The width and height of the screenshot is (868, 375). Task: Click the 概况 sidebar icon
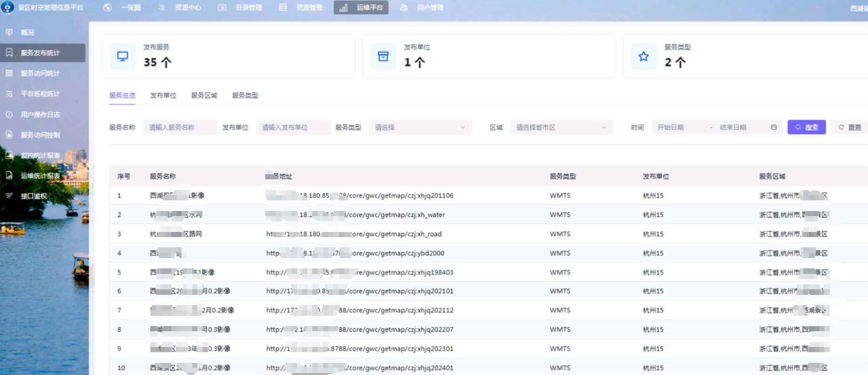tap(9, 32)
